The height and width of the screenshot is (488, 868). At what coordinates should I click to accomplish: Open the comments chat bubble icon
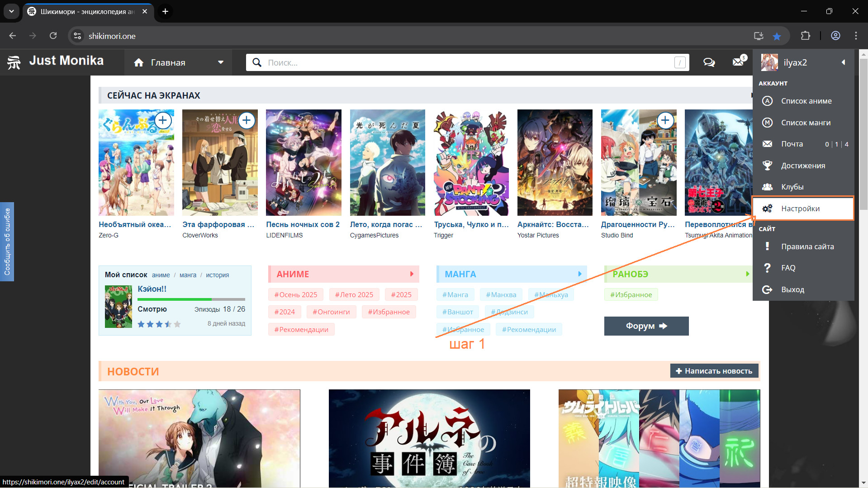coord(709,62)
